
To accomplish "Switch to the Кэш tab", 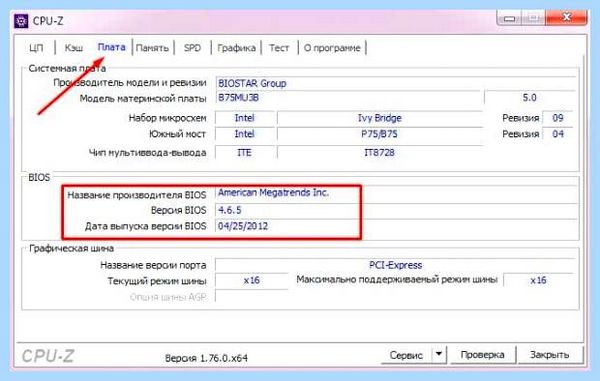I will (73, 48).
